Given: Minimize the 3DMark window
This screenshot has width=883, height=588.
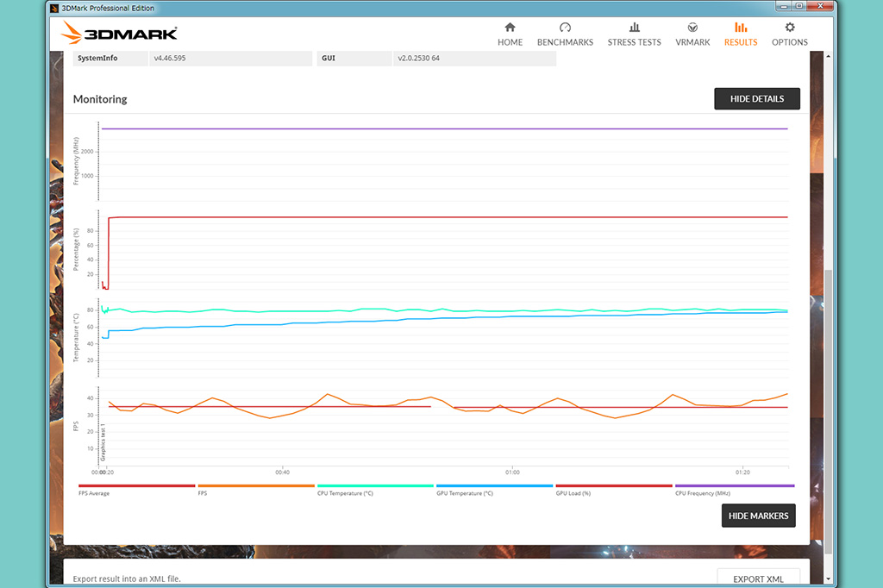Looking at the screenshot, I should [x=783, y=6].
